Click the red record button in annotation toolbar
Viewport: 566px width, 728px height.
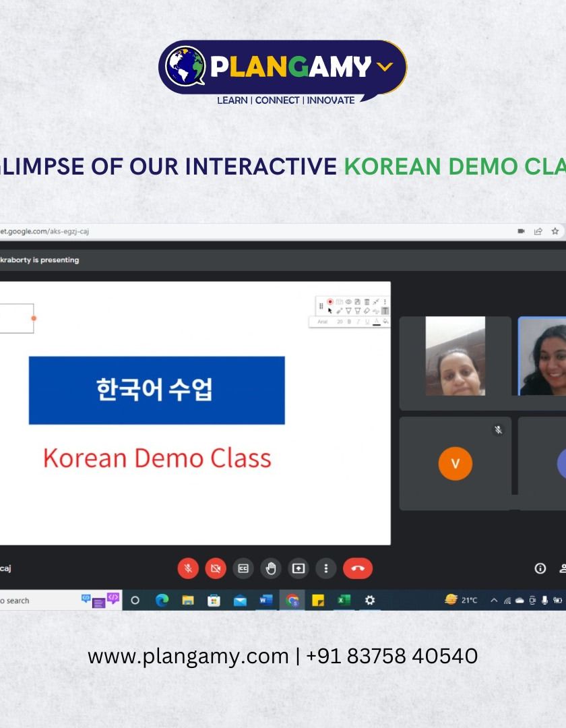[330, 302]
